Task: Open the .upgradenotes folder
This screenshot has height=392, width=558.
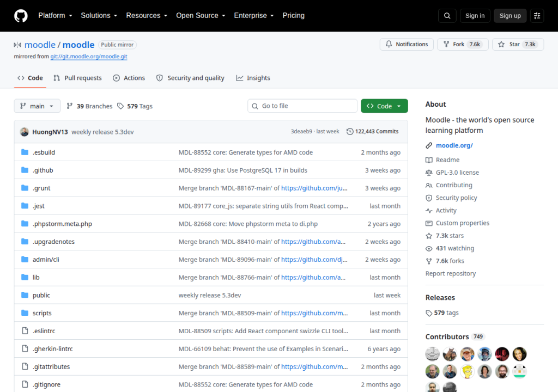Action: 54,242
